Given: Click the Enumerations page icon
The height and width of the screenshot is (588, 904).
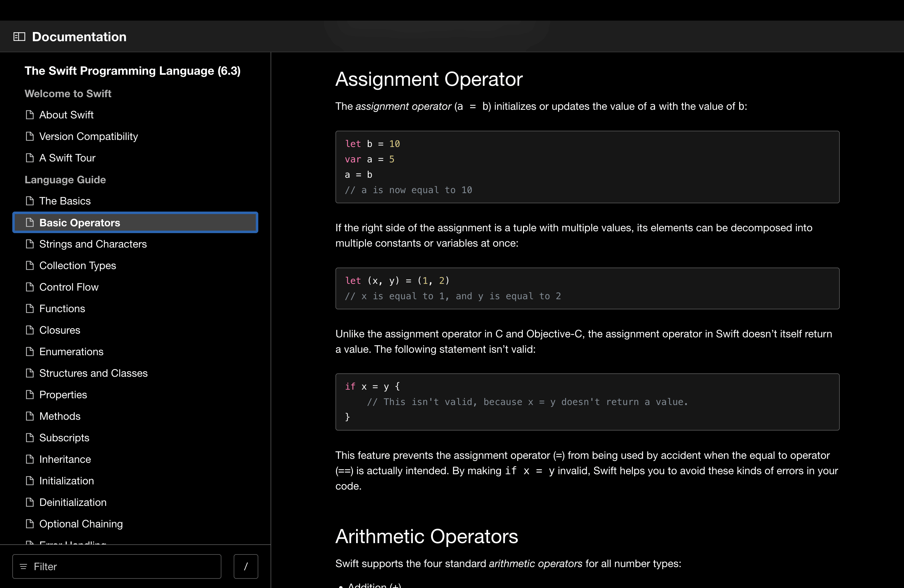Looking at the screenshot, I should click(30, 352).
